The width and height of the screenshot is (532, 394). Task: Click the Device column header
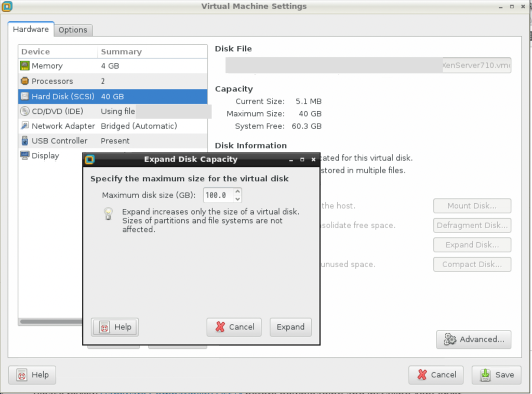pyautogui.click(x=58, y=51)
